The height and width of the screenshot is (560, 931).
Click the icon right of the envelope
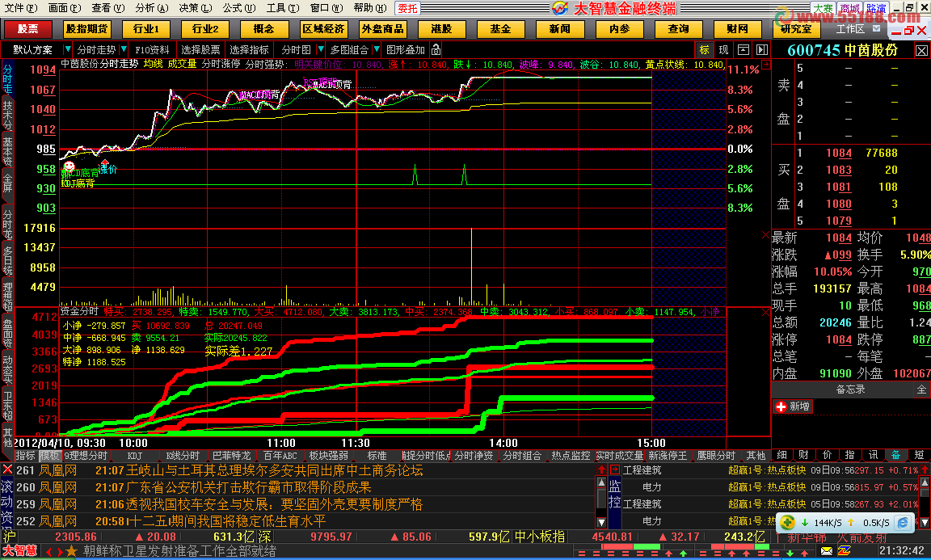843,551
